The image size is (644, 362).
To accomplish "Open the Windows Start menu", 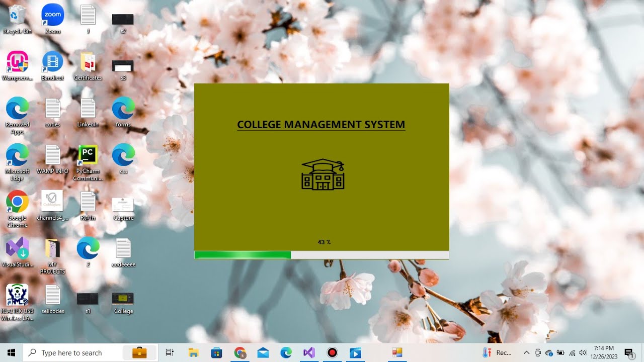I will coord(12,353).
